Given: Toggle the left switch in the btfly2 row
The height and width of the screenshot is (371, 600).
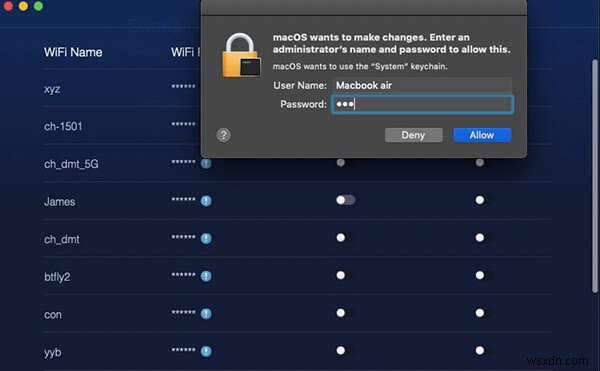Looking at the screenshot, I should pos(346,275).
